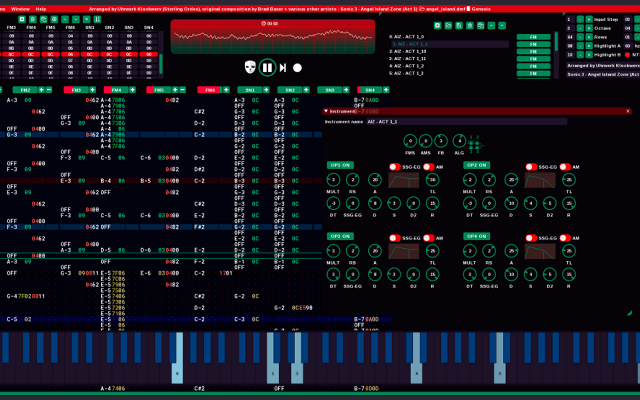
Task: Duplicate the selected instrument icon
Action: [480, 25]
